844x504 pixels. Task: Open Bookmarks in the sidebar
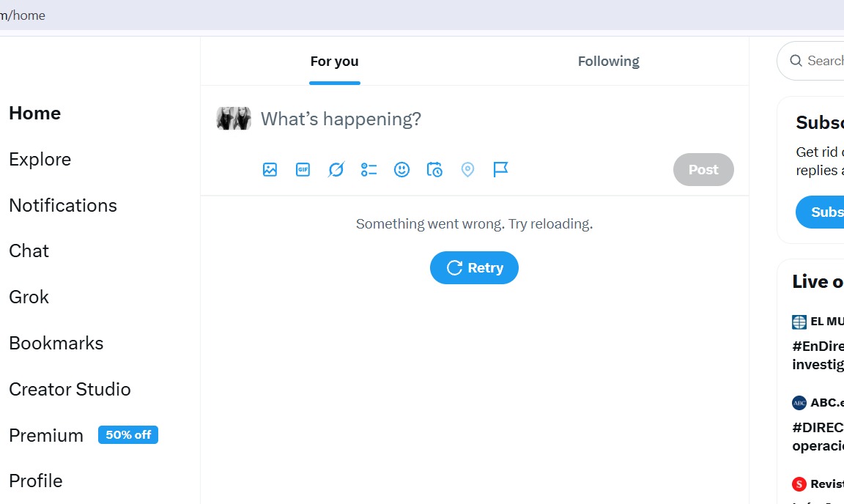(56, 344)
